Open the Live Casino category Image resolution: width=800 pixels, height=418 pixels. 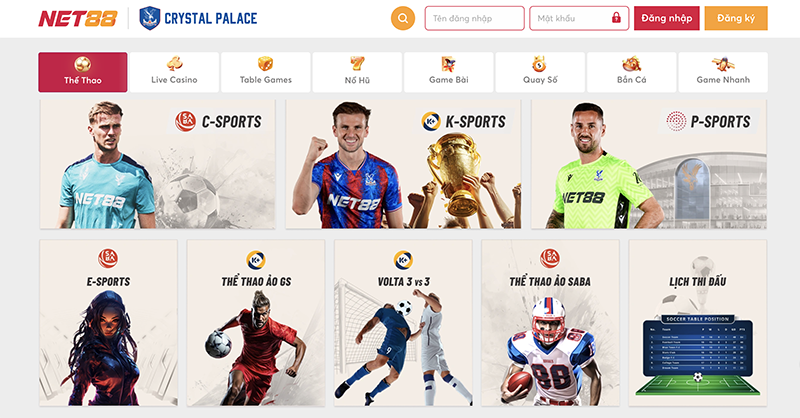(x=174, y=72)
